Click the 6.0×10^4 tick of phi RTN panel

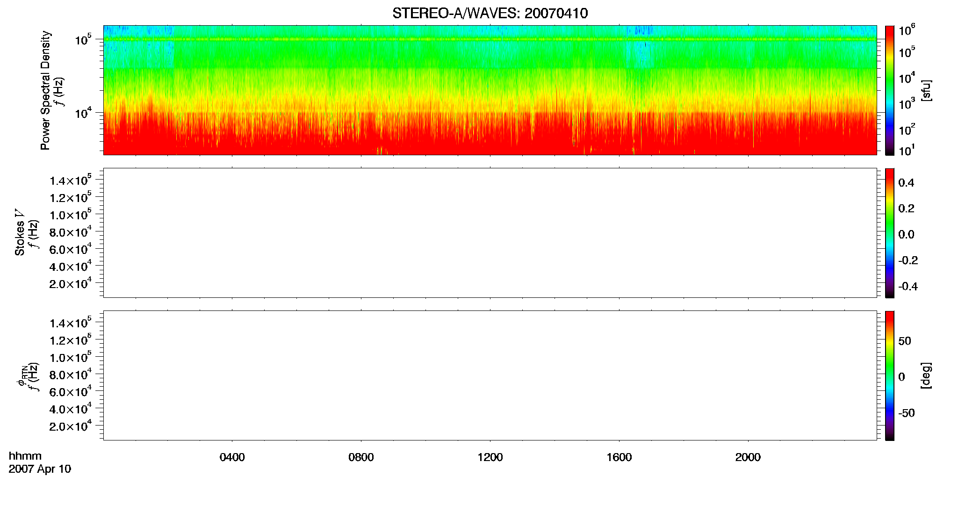coord(71,391)
